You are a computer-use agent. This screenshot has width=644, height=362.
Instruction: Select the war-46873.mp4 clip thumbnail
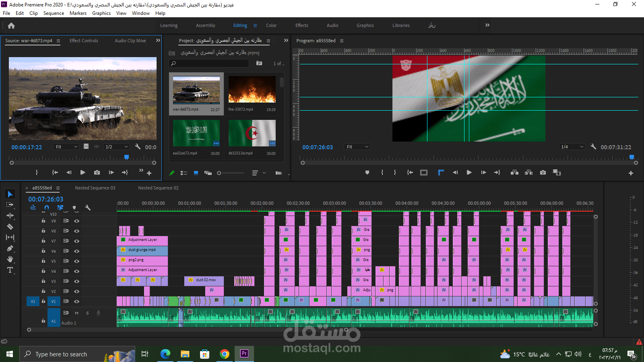click(x=196, y=90)
